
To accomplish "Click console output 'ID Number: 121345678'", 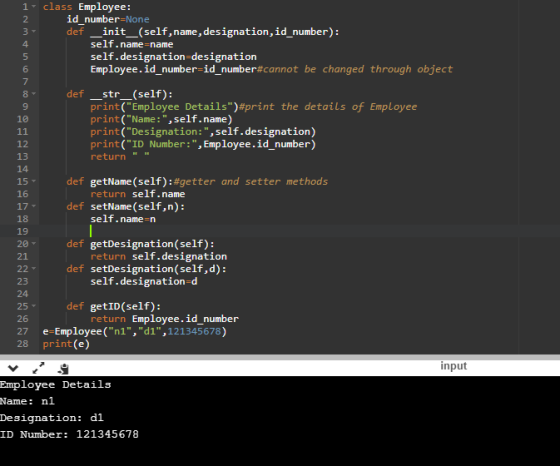I will coord(69,435).
